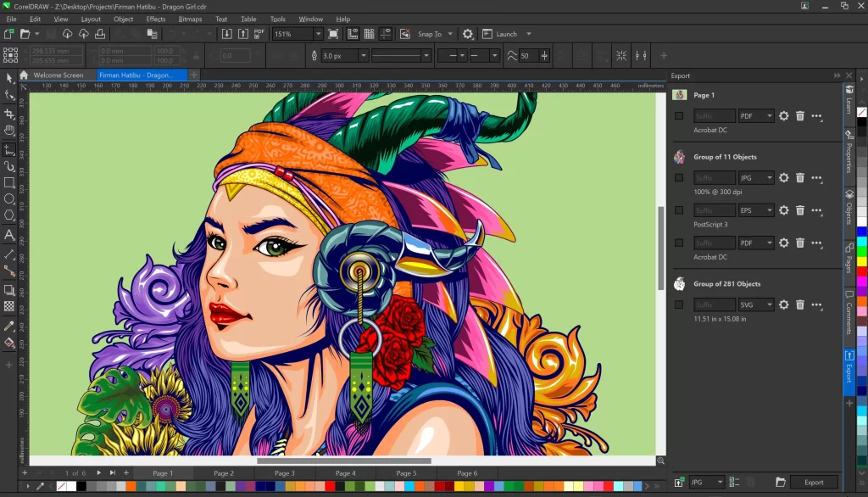Viewport: 868px width, 497px height.
Task: Open the Object menu
Action: pos(124,19)
